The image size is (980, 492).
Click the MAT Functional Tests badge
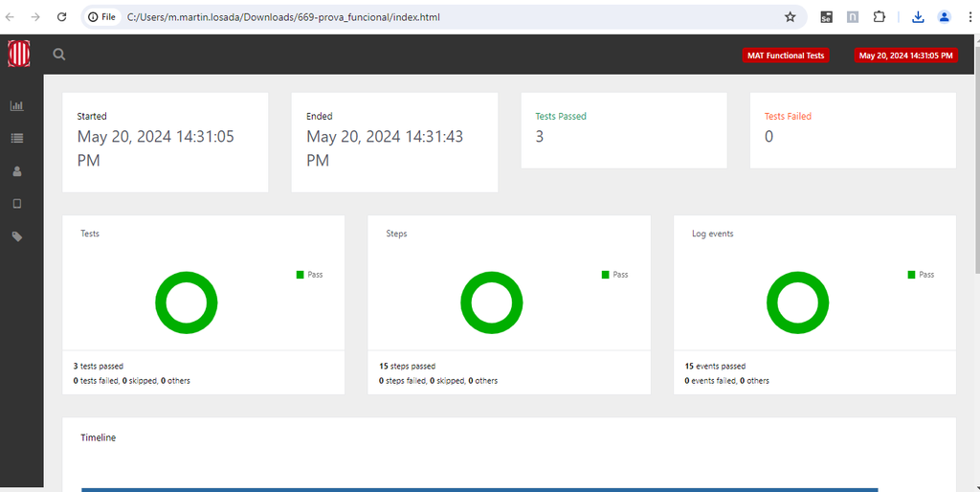785,56
